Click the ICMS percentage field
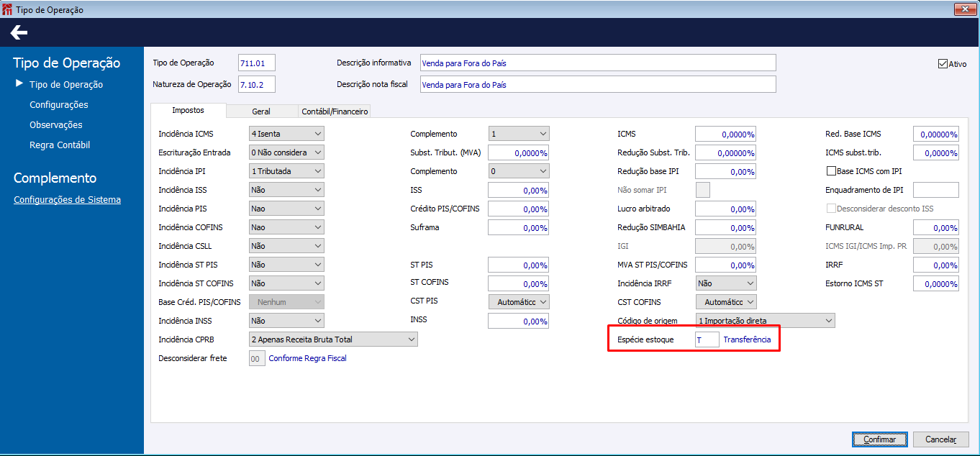The image size is (980, 456). tap(726, 134)
